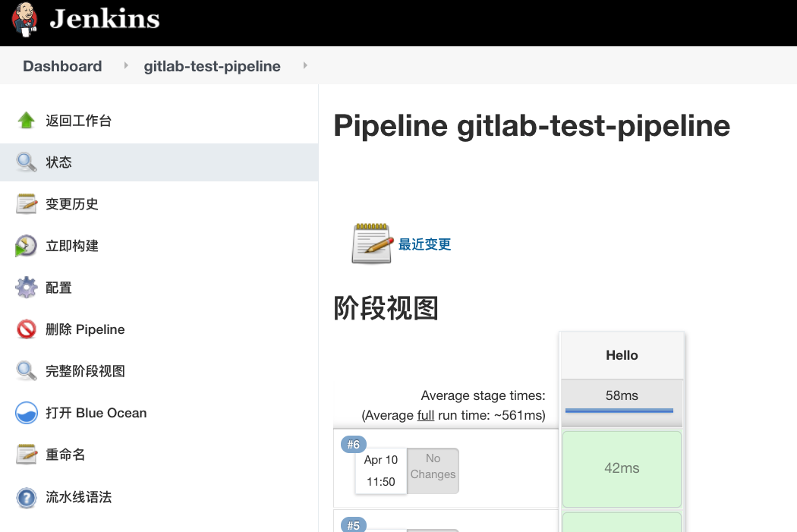The height and width of the screenshot is (532, 797).
Task: Click the help question-mark icon for 流水线语法
Action: (x=26, y=497)
